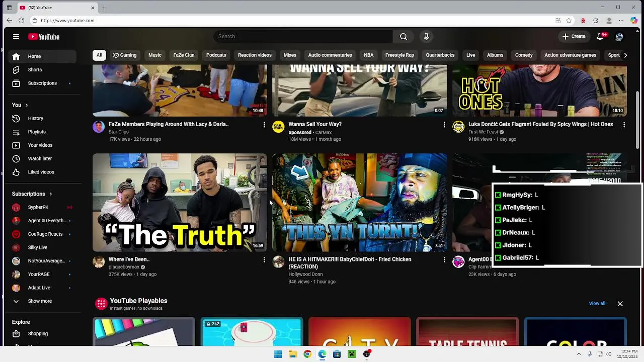This screenshot has height=362, width=644.
Task: Open the Windows Start menu
Action: pyautogui.click(x=278, y=354)
